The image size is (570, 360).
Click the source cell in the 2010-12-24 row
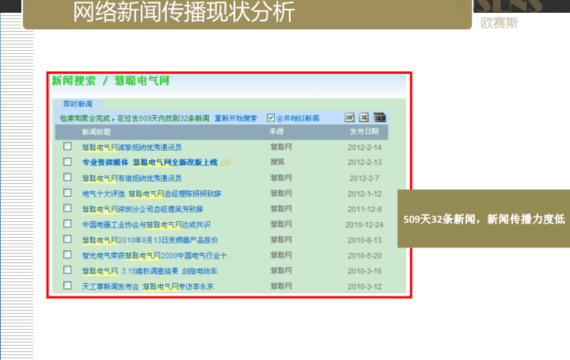(x=281, y=224)
